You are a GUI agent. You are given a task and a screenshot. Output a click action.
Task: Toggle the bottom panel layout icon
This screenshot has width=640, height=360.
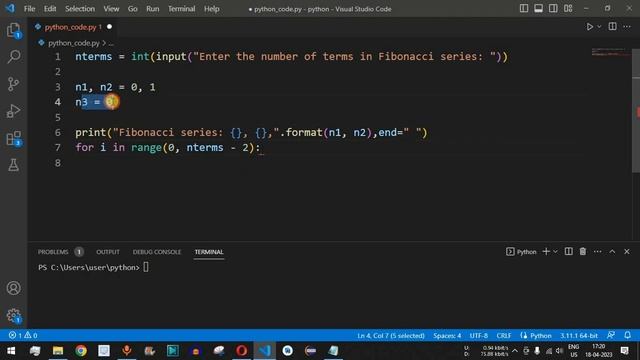click(538, 9)
